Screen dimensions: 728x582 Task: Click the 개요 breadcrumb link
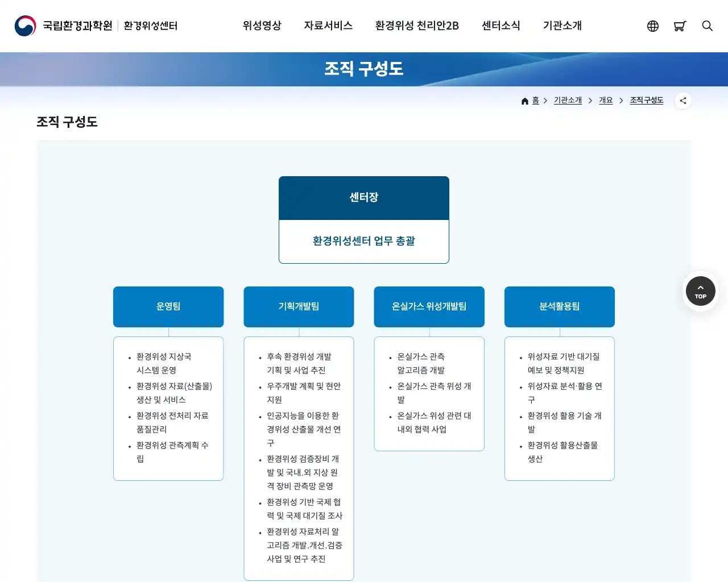coord(606,101)
